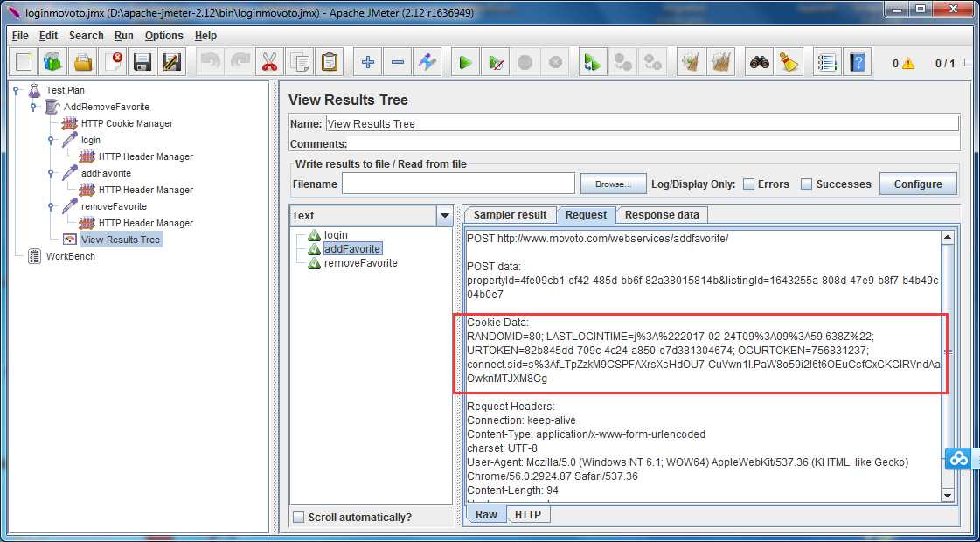This screenshot has width=980, height=542.
Task: Click the Reset Search broom icon
Action: (789, 63)
